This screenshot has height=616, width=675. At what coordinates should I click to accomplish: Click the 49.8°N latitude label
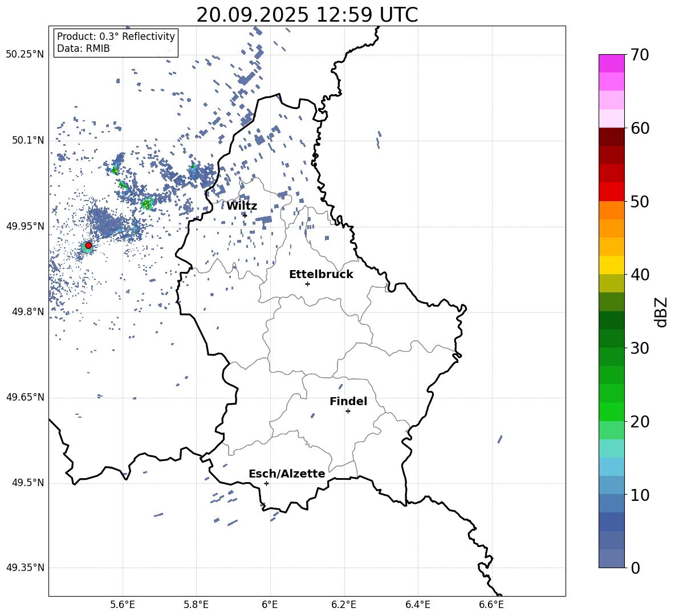[27, 312]
